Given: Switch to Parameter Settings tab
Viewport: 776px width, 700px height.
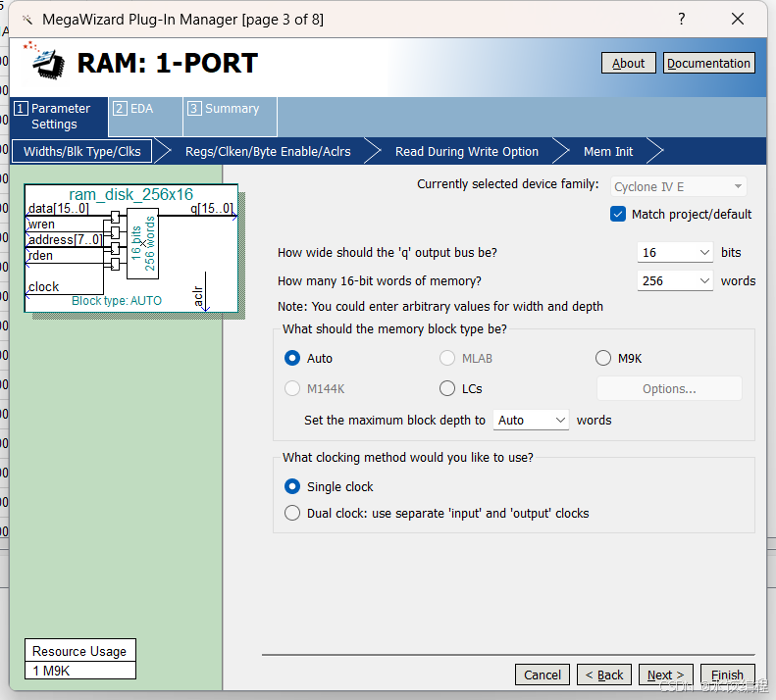Looking at the screenshot, I should [59, 117].
